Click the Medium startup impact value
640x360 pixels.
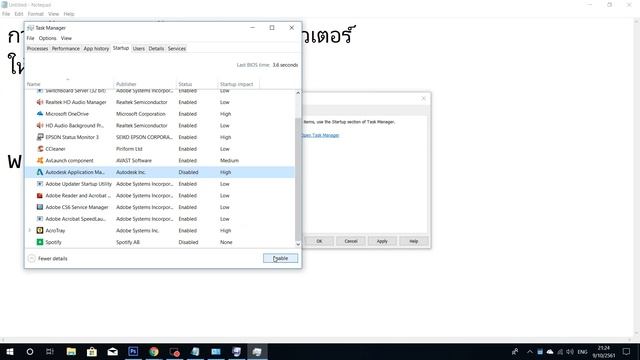[x=229, y=160]
